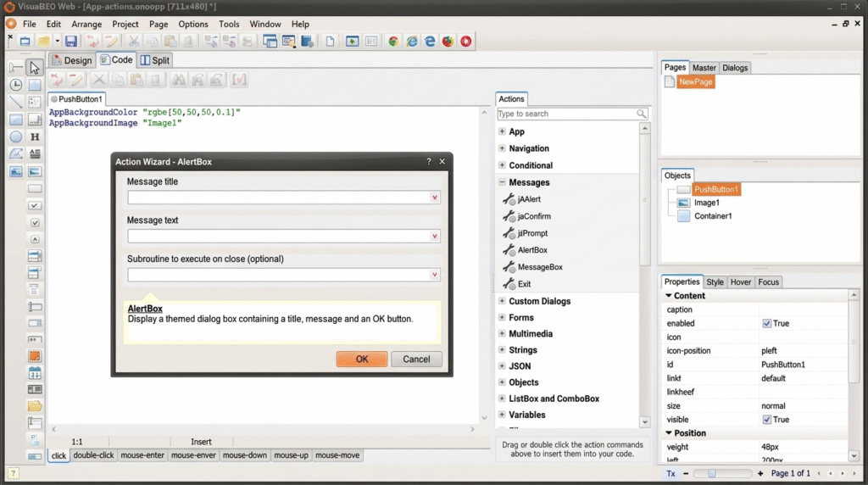
Task: Click the icon-position value pleft
Action: 769,350
